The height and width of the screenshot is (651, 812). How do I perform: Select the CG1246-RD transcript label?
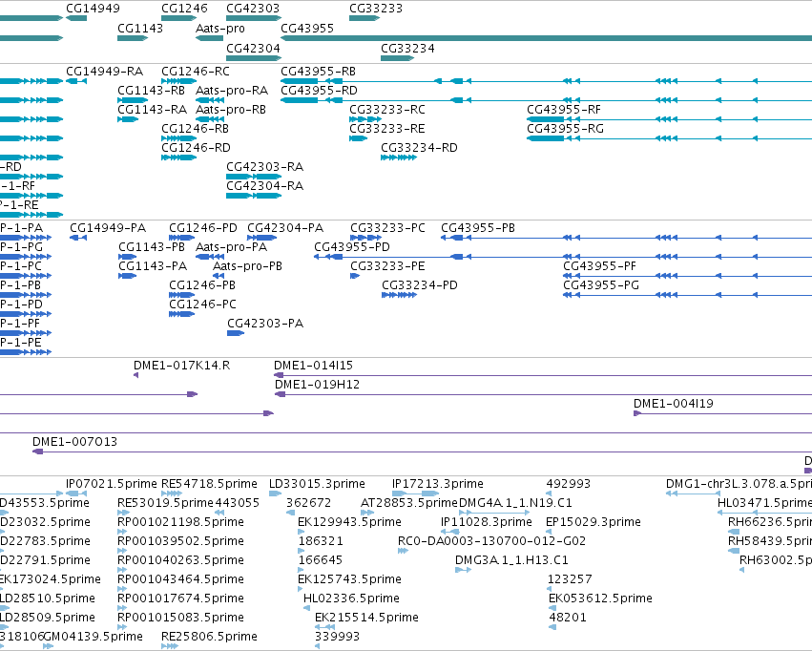196,148
